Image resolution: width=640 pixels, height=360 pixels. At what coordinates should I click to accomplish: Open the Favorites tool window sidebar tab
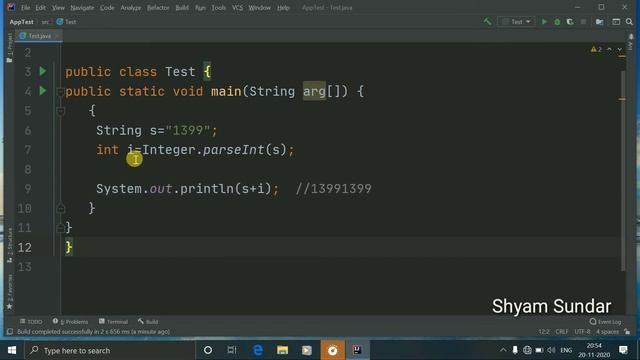click(x=9, y=292)
